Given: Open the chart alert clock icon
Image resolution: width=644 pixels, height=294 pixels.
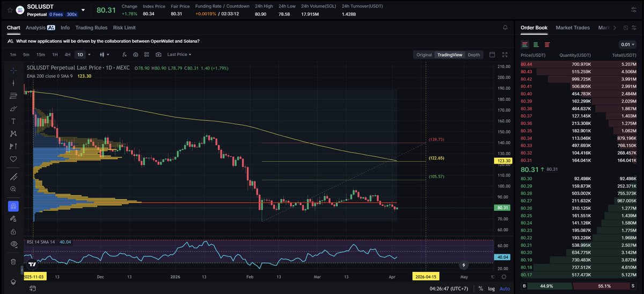Looking at the screenshot, I should [x=136, y=54].
